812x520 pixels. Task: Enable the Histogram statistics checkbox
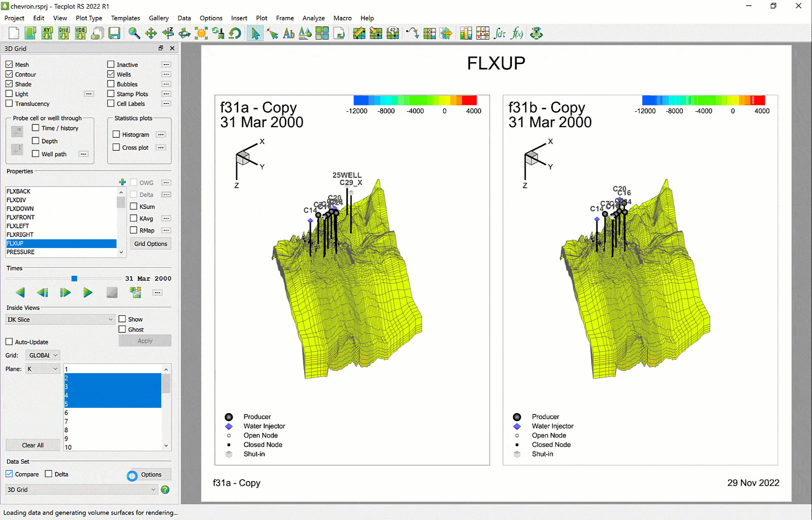[116, 134]
